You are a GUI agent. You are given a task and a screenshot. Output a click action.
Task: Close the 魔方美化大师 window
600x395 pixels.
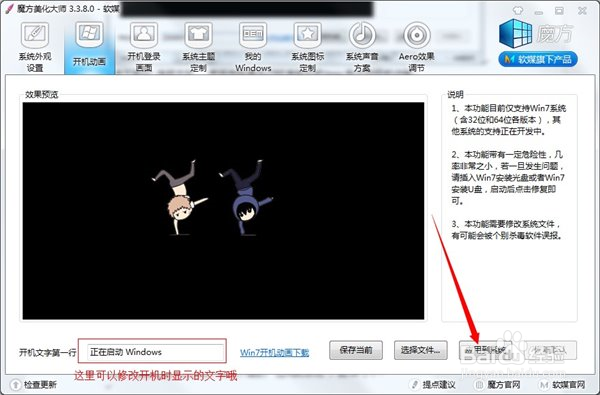click(582, 10)
